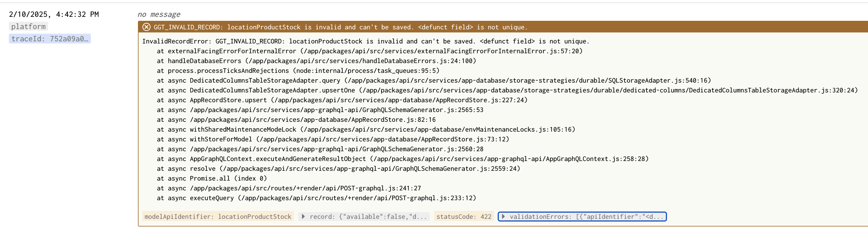This screenshot has width=868, height=232.
Task: Click the process.processTicksAndRejections stack line
Action: [x=298, y=70]
